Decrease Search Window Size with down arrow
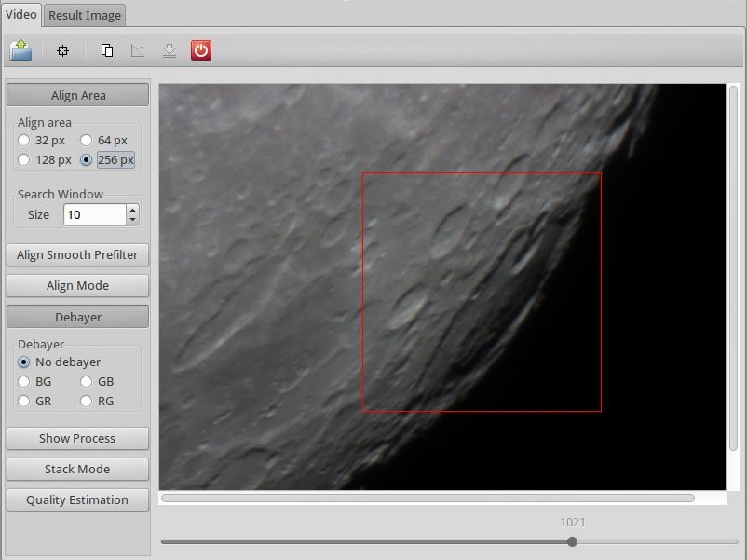Screen dimensions: 747x560 click(x=133, y=220)
